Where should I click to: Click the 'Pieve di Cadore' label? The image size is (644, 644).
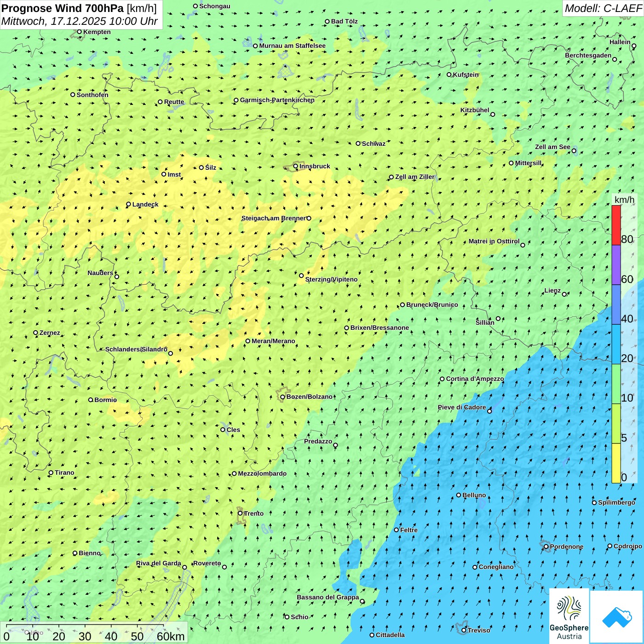click(462, 407)
